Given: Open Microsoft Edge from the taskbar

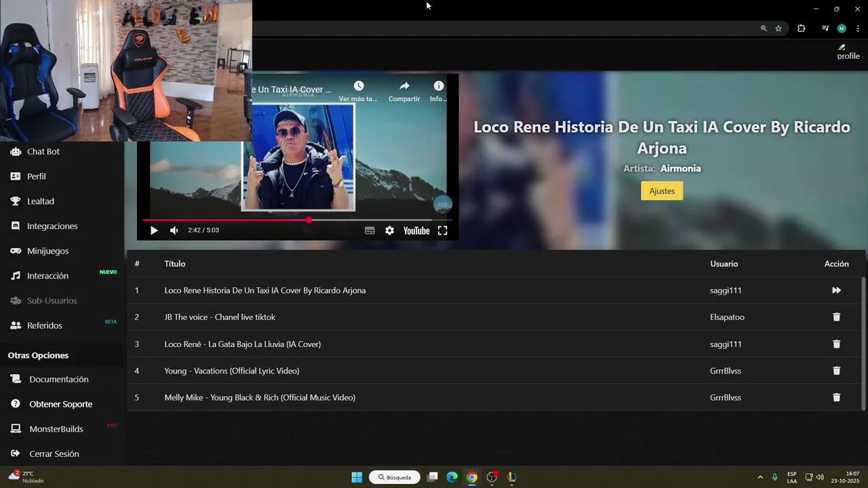Looking at the screenshot, I should 452,477.
